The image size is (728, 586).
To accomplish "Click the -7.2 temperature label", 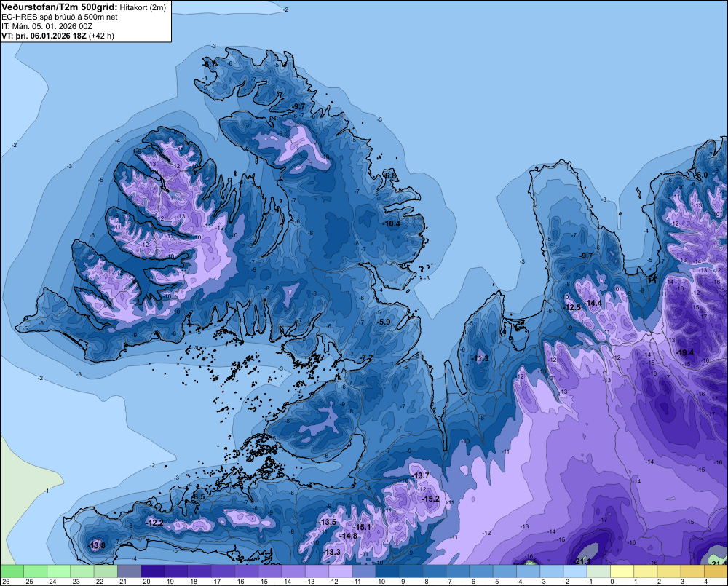I will point(366,357).
